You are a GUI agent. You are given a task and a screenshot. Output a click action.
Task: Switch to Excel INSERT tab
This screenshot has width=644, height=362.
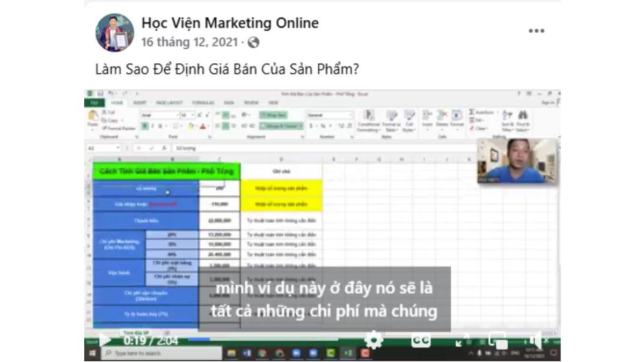coord(140,102)
